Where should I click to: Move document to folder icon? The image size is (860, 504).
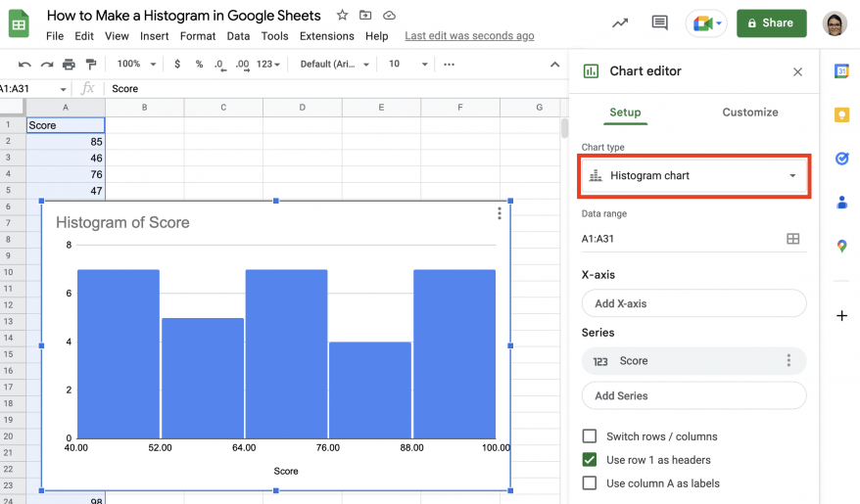pyautogui.click(x=365, y=16)
